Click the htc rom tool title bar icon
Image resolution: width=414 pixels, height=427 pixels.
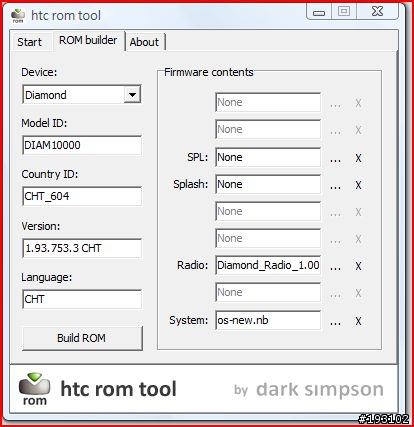pyautogui.click(x=18, y=15)
